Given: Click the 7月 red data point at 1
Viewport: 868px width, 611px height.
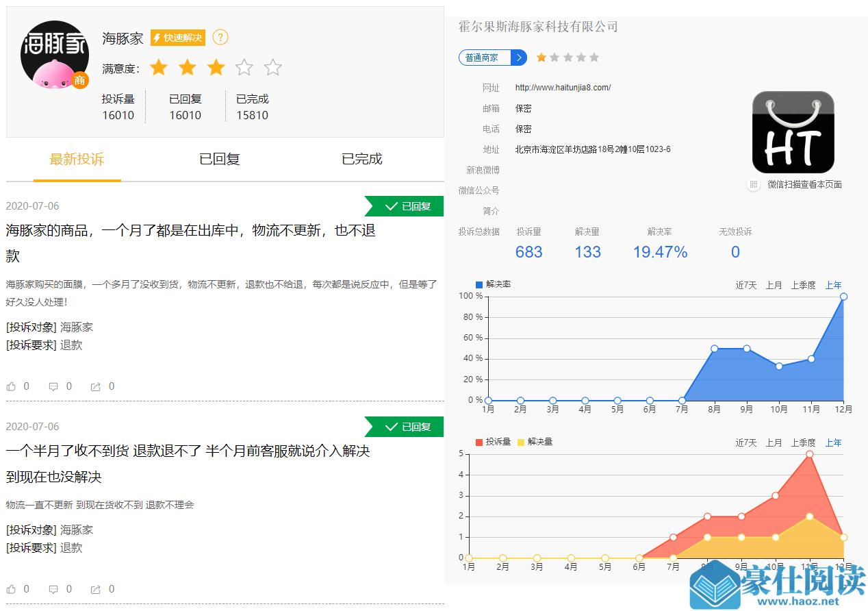Looking at the screenshot, I should coord(674,538).
